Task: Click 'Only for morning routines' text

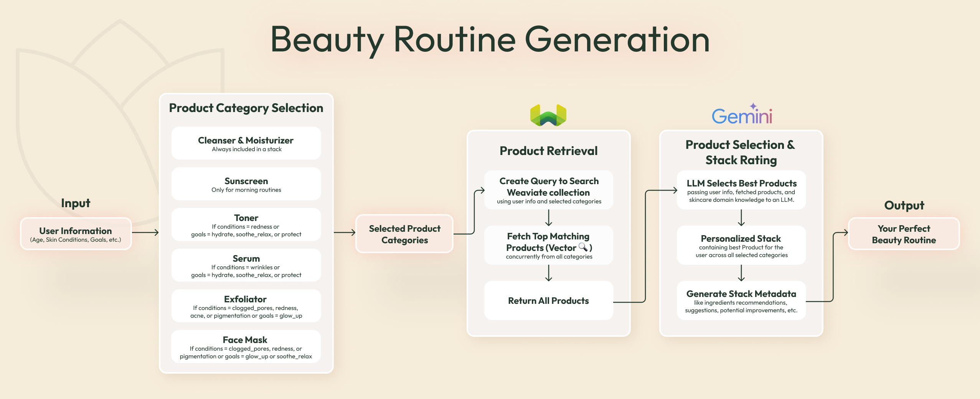Action: [x=246, y=190]
